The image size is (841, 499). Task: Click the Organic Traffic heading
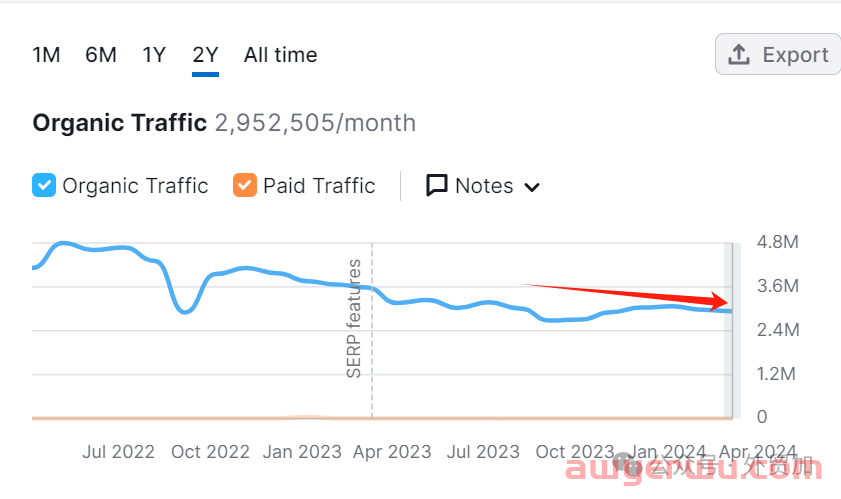pos(120,123)
